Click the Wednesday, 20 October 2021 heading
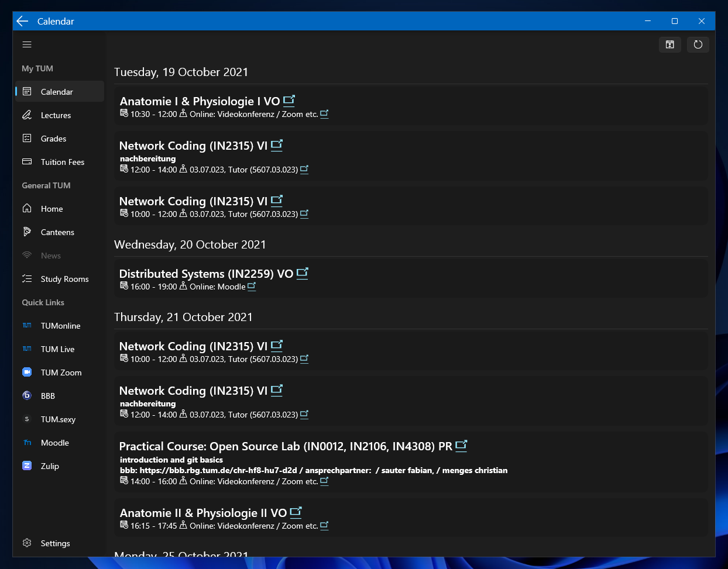 click(190, 244)
